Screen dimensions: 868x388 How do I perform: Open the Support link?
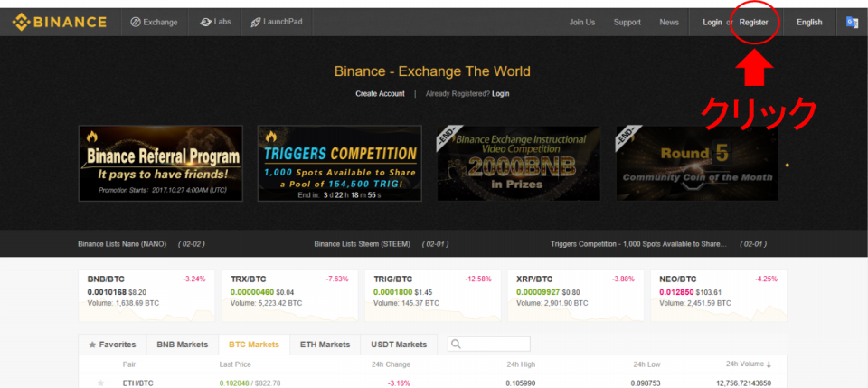pos(627,22)
